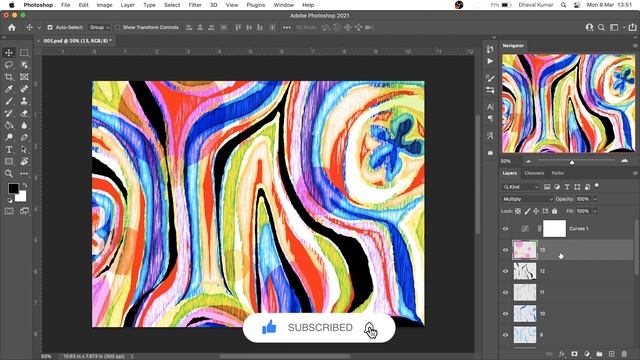Select the Rectangle shape tool
The image size is (640, 360).
pos(9,161)
